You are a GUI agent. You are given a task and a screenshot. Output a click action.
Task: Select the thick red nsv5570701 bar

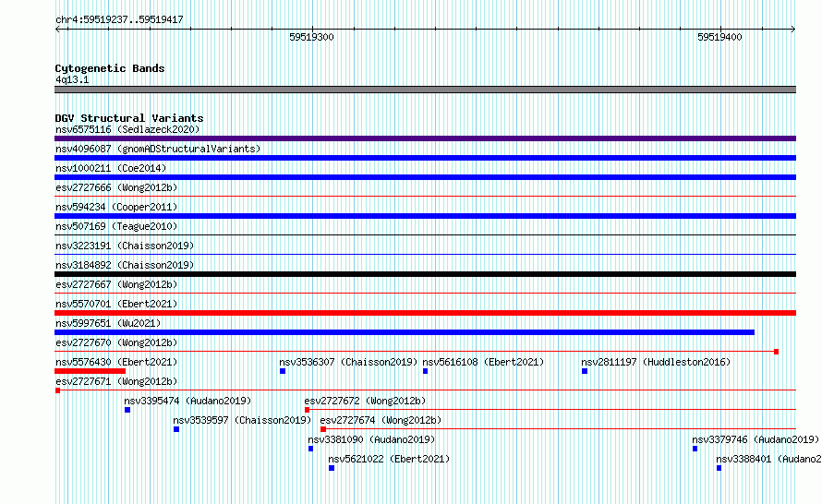425,313
